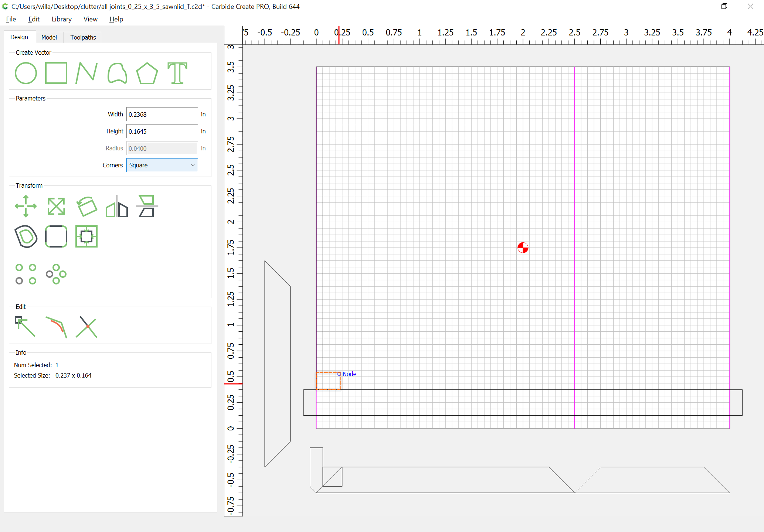Switch to the Design tab
This screenshot has width=764, height=532.
19,37
